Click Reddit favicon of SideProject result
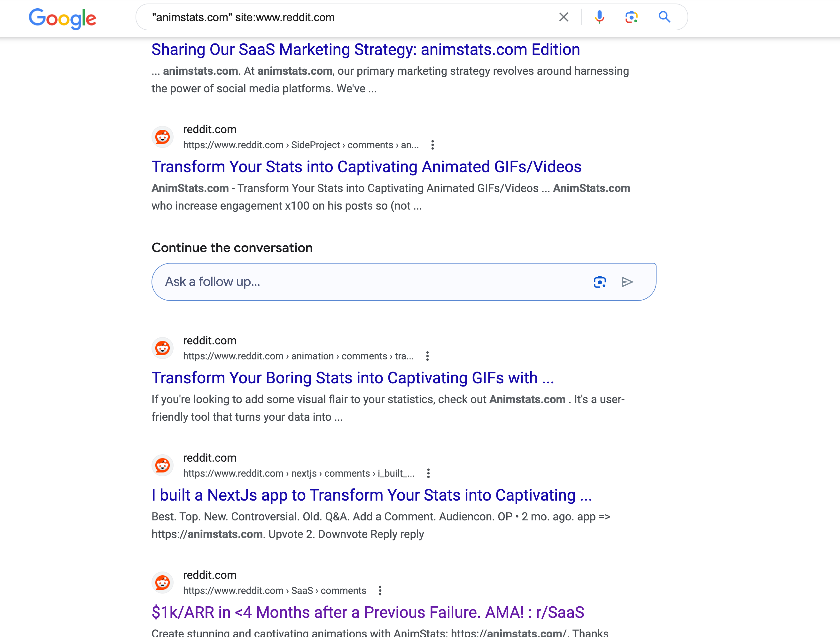Image resolution: width=840 pixels, height=637 pixels. tap(162, 137)
